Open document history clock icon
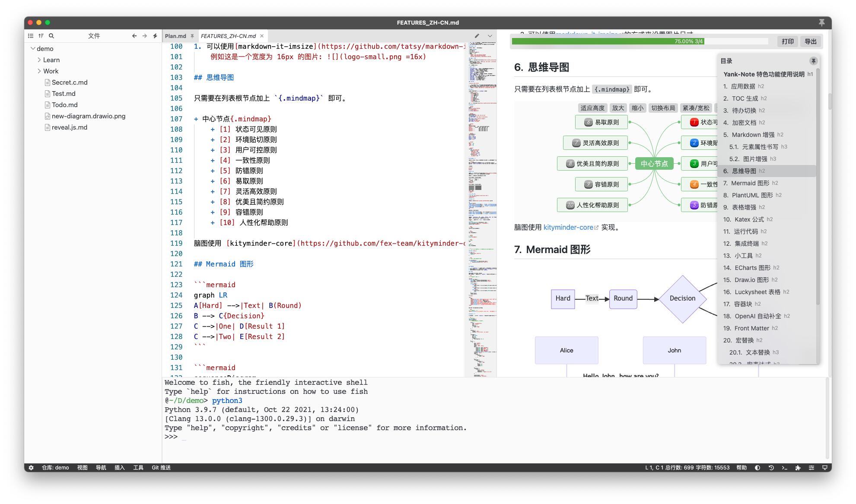This screenshot has height=504, width=856. [771, 467]
